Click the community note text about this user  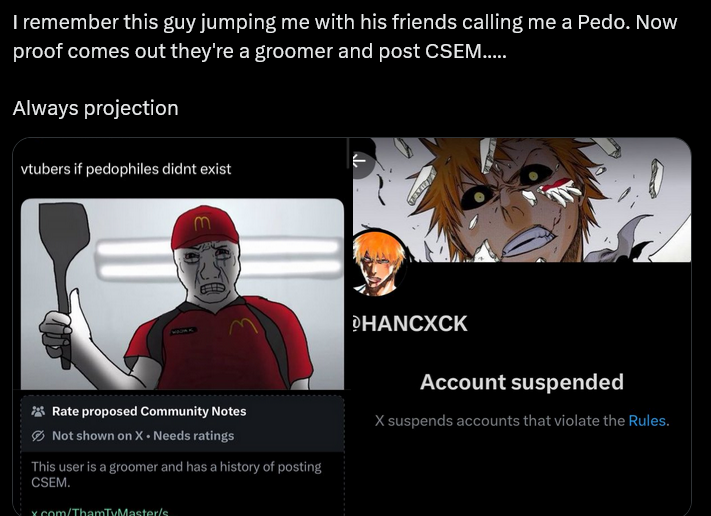pyautogui.click(x=176, y=474)
